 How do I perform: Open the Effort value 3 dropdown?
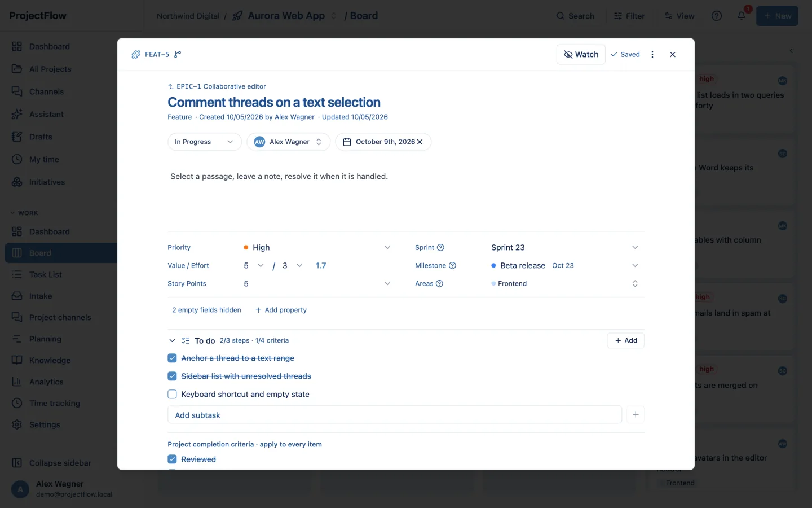coord(292,266)
